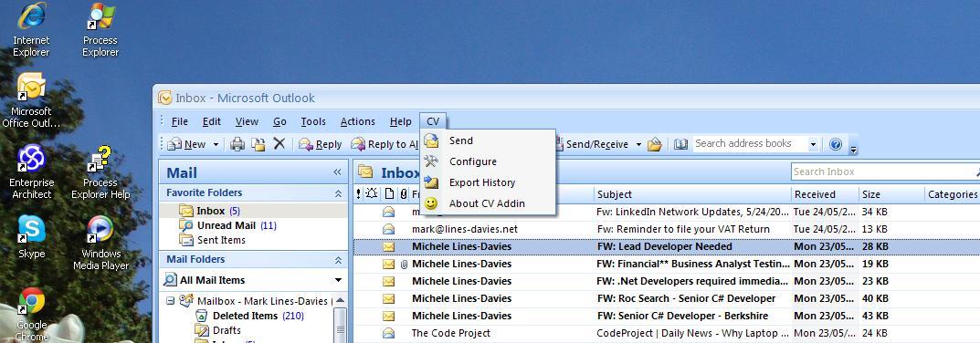Image resolution: width=980 pixels, height=343 pixels.
Task: Open the New item dropdown arrow
Action: 216,144
